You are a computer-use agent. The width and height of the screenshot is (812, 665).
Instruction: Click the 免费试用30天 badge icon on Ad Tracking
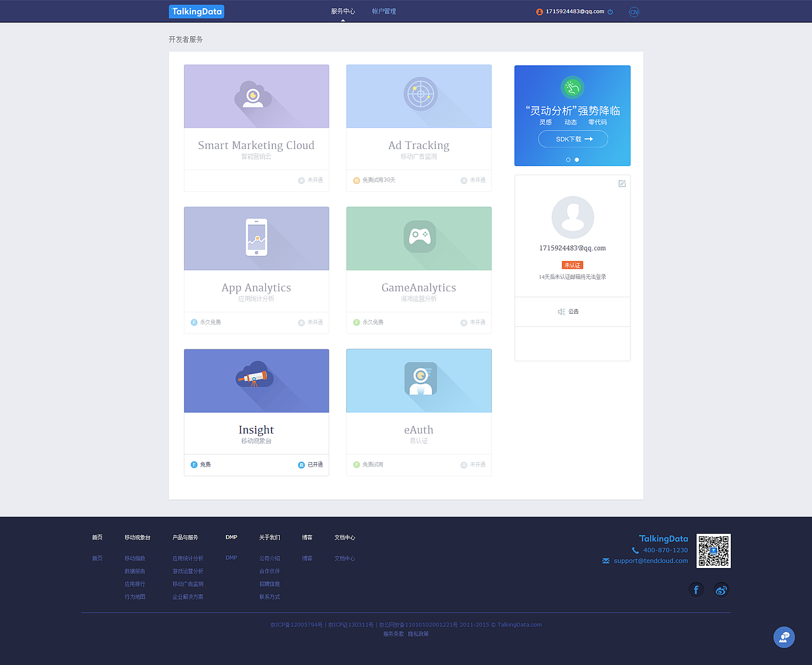pyautogui.click(x=357, y=181)
